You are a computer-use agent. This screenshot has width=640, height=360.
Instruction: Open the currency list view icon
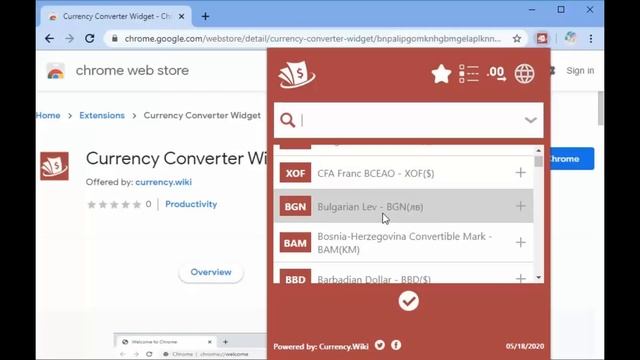click(469, 74)
